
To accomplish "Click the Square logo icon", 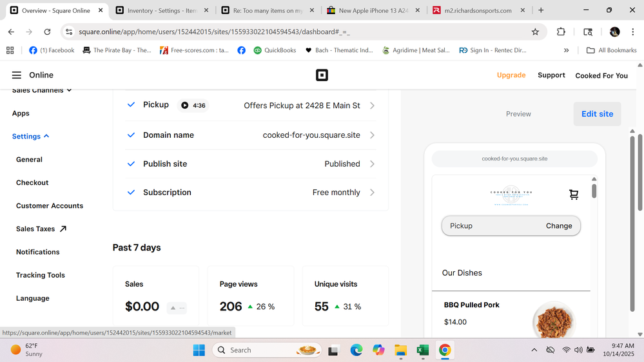I will 322,75.
